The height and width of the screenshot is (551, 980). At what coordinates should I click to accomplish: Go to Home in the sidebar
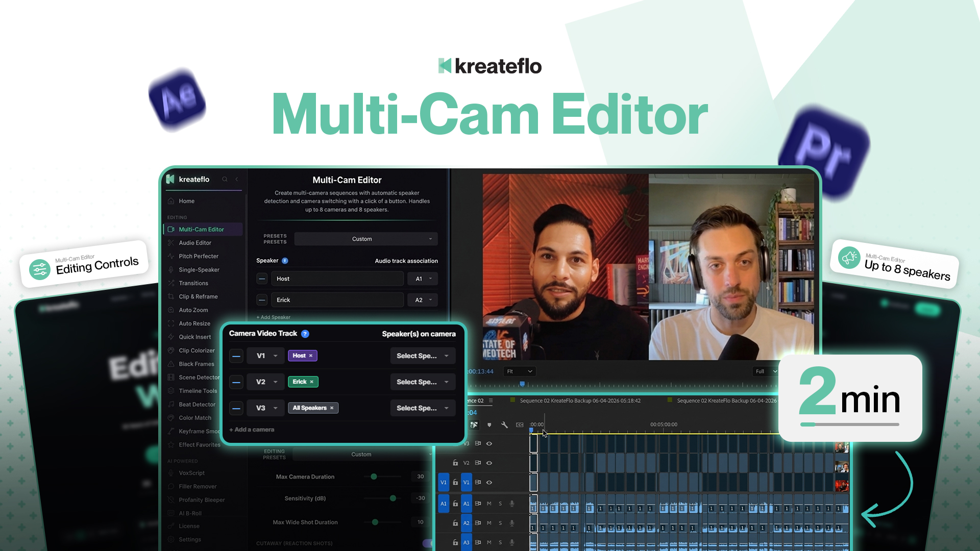pos(186,201)
